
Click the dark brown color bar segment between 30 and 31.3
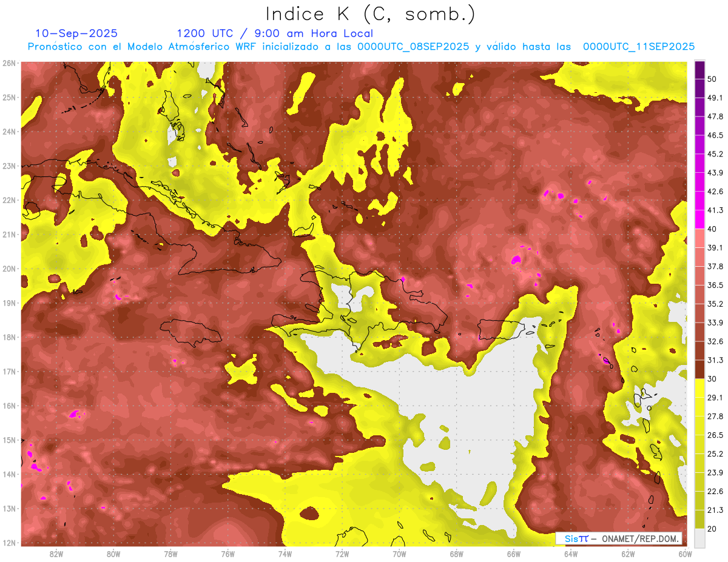coord(699,369)
